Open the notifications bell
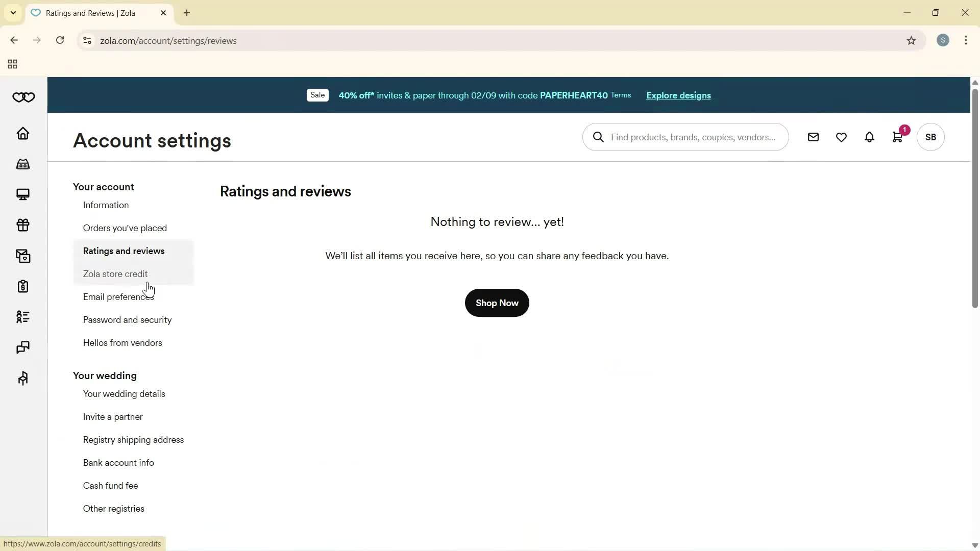Screen dimensions: 980x551 (869, 137)
